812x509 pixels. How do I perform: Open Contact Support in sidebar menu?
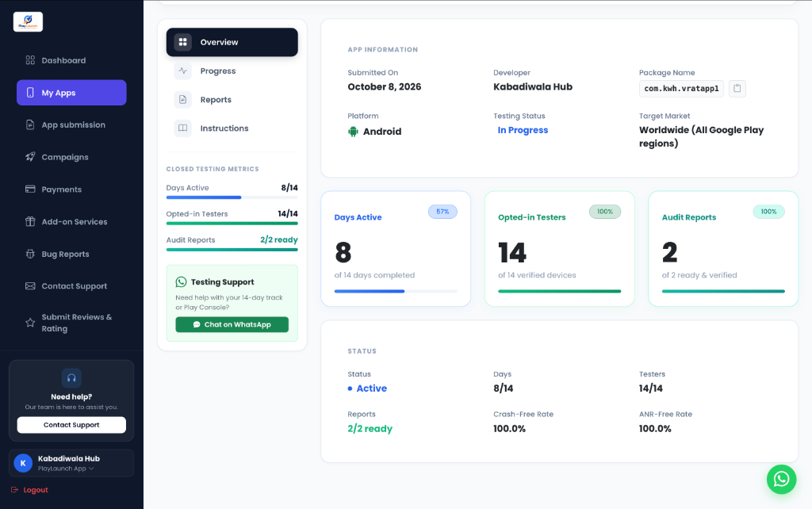point(71,286)
